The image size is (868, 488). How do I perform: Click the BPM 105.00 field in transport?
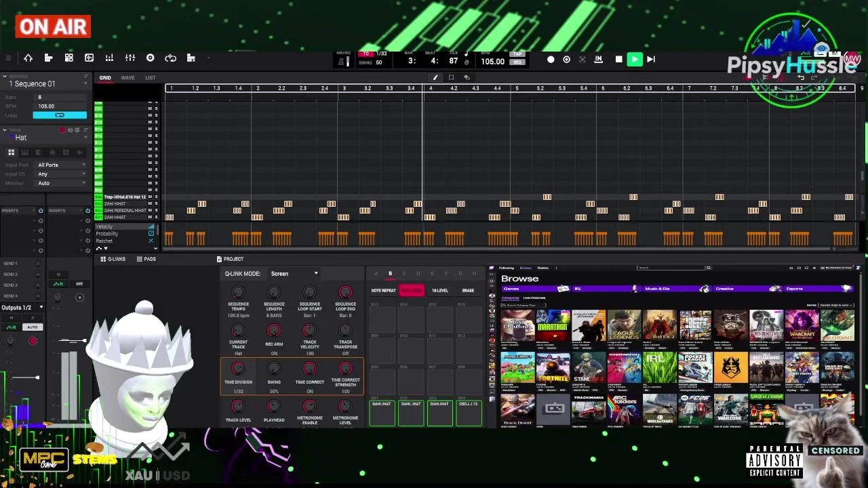coord(492,62)
